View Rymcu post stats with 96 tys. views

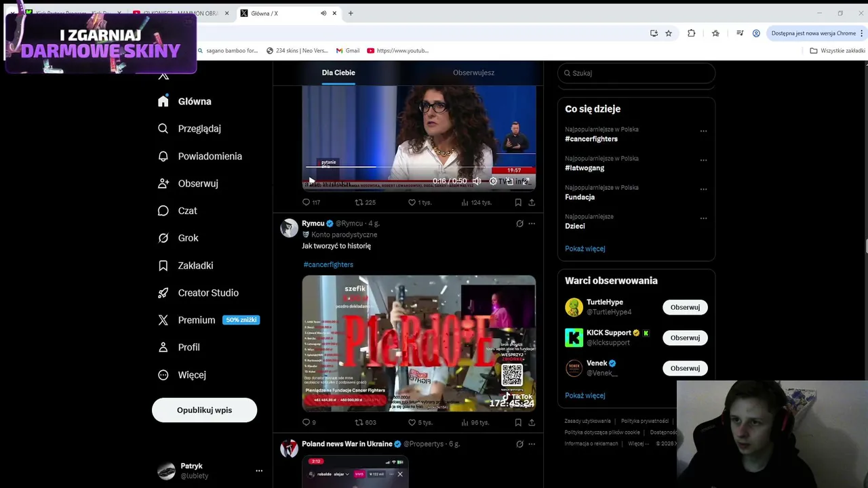475,422
